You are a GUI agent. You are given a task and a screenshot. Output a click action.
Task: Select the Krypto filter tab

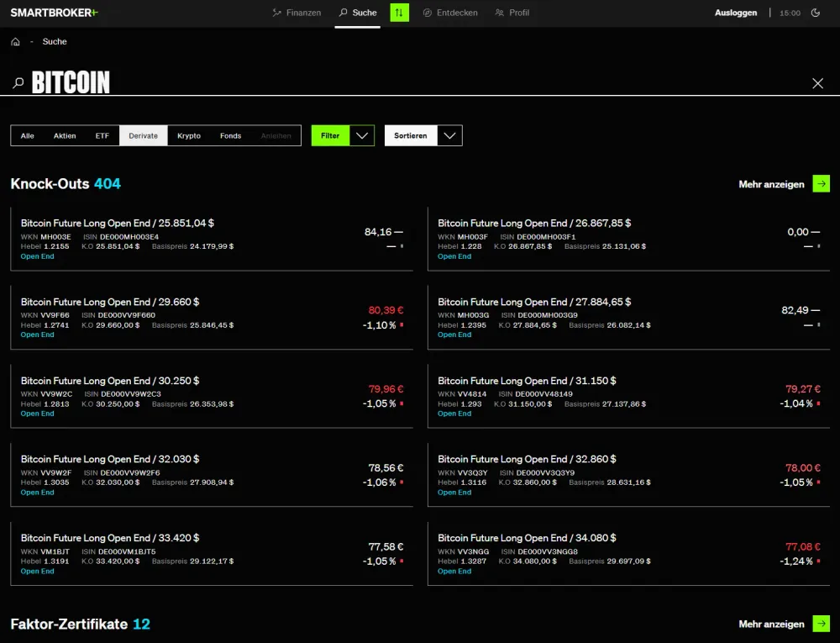(x=189, y=135)
